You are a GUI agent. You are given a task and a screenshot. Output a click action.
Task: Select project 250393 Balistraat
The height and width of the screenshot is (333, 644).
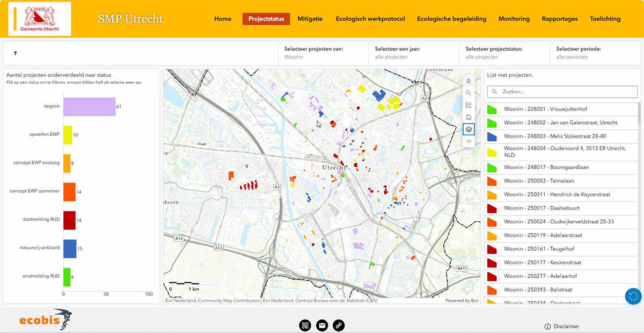(561, 290)
